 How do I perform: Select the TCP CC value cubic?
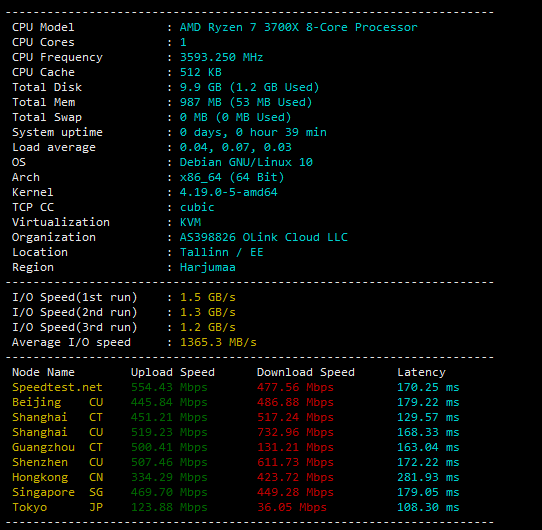pyautogui.click(x=197, y=207)
